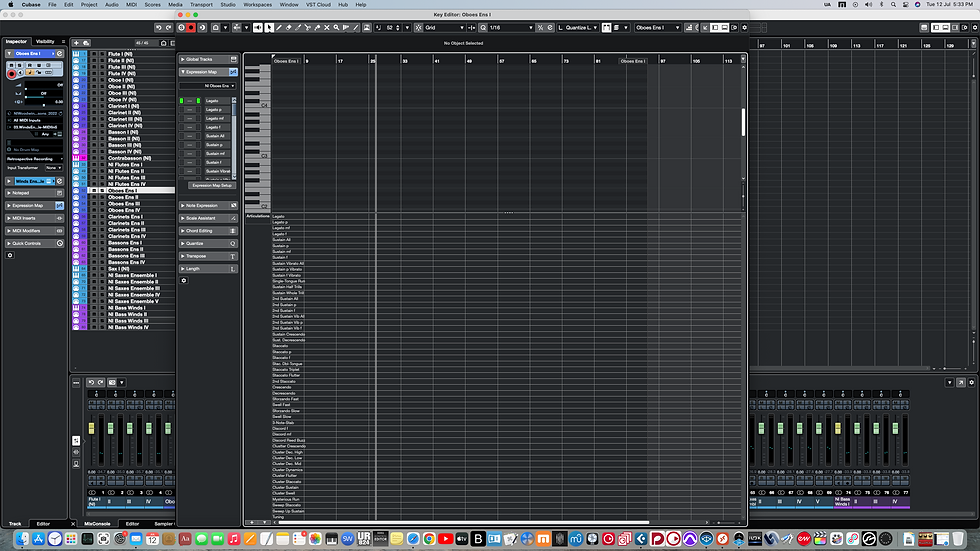
Task: Open the Oboes Ens I part selector dropdown
Action: (658, 27)
